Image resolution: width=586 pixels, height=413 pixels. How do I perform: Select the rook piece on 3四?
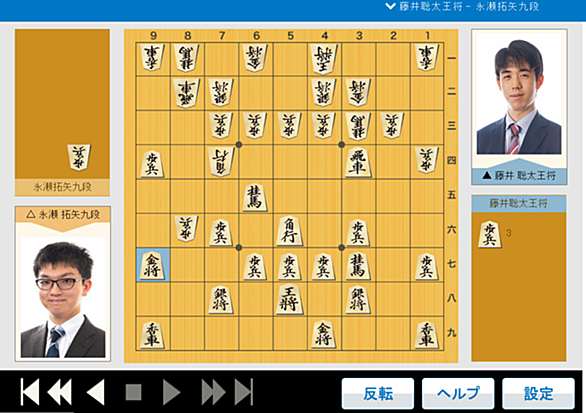358,162
